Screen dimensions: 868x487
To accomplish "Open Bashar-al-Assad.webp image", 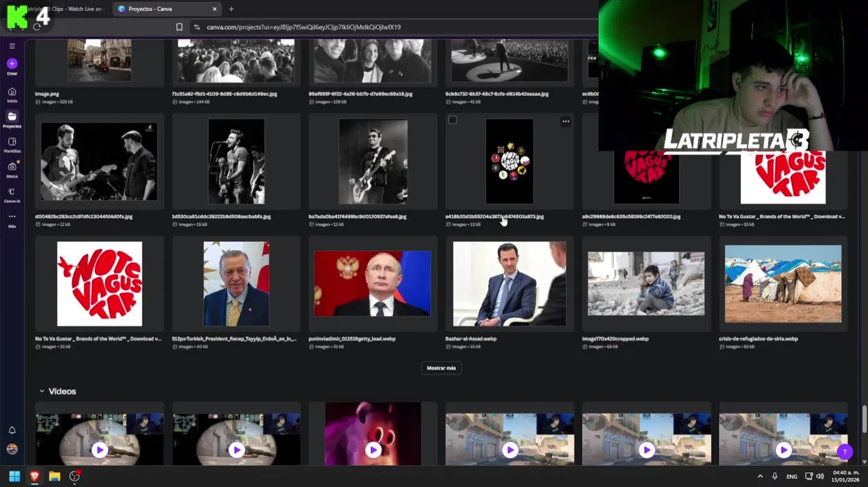I will tap(509, 284).
